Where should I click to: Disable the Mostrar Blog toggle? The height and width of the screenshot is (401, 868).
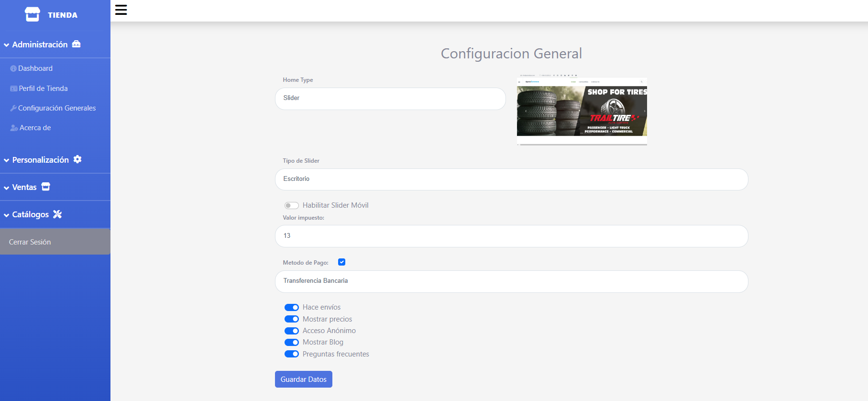291,342
